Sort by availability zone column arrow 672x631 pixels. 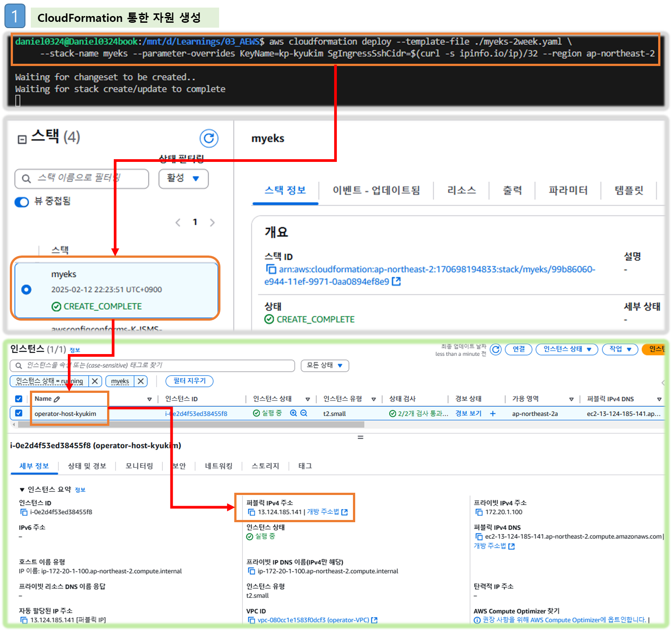572,400
